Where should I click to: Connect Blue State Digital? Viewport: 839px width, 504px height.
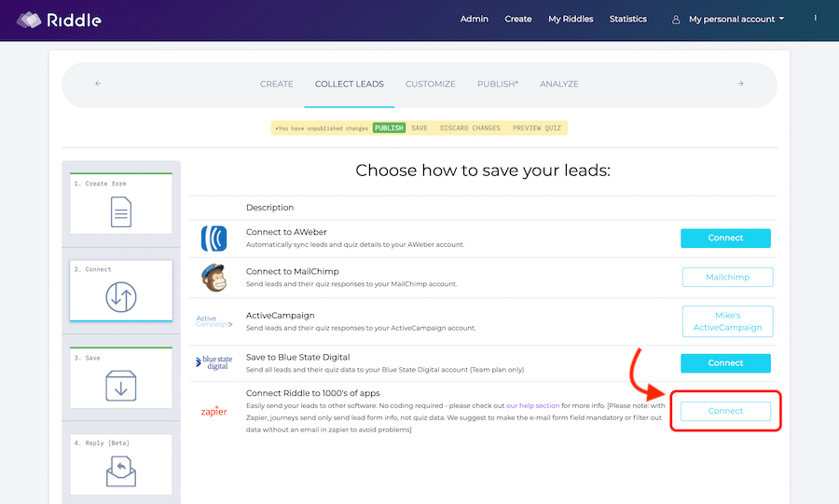pyautogui.click(x=725, y=363)
